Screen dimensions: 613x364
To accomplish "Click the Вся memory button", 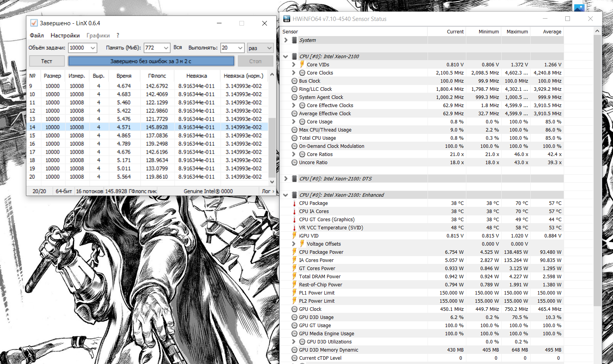I will click(178, 47).
